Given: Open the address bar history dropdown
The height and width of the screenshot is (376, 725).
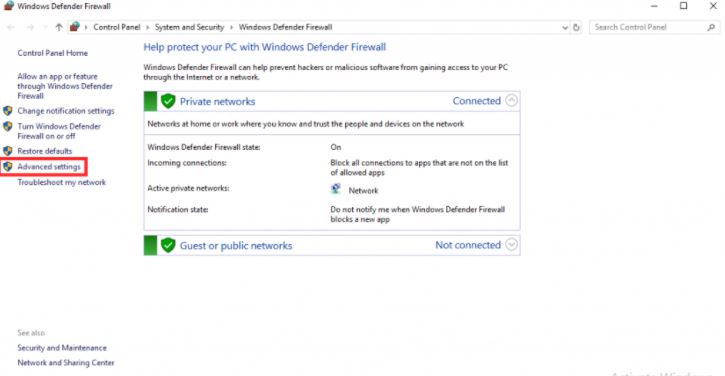Looking at the screenshot, I should coord(565,27).
